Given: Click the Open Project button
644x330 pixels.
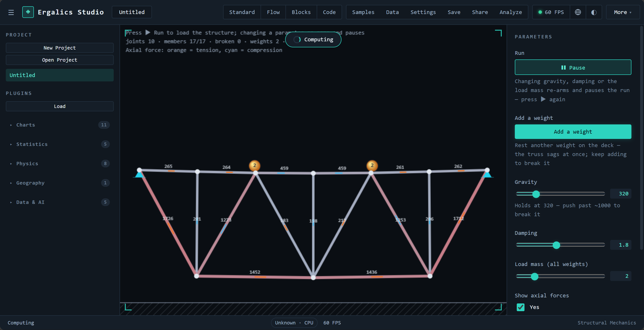Looking at the screenshot, I should tap(60, 60).
